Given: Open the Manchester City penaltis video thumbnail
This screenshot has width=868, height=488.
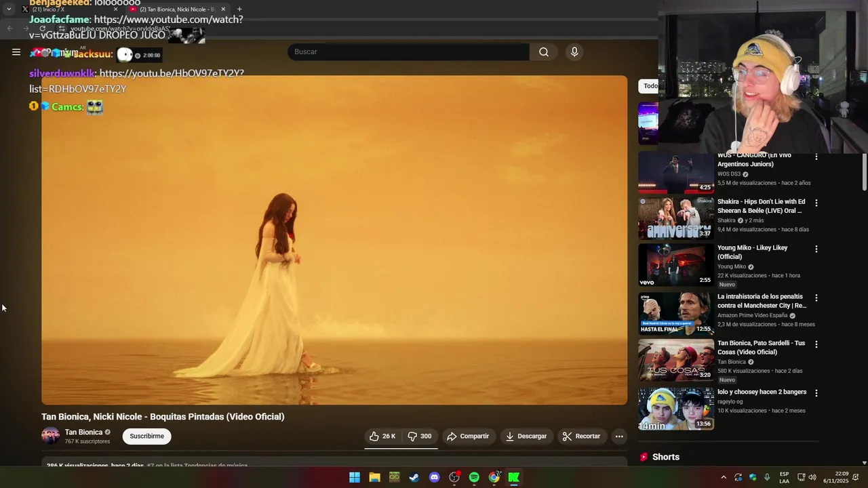Looking at the screenshot, I should click(676, 313).
